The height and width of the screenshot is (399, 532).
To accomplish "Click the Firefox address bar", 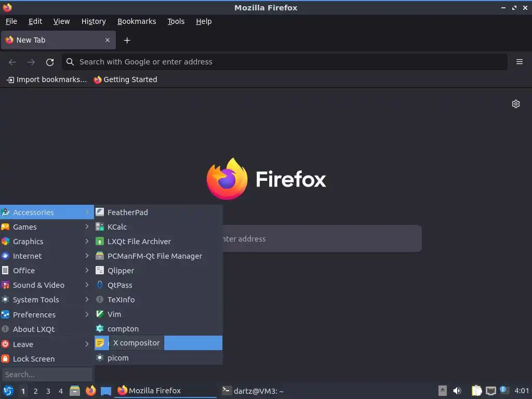I will (x=284, y=62).
